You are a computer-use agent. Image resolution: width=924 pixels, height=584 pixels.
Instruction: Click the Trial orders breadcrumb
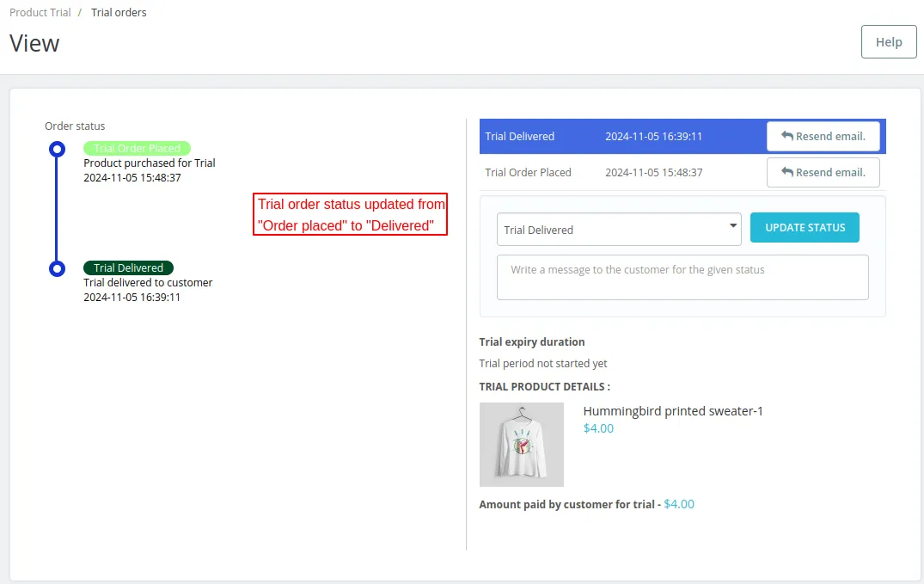119,13
